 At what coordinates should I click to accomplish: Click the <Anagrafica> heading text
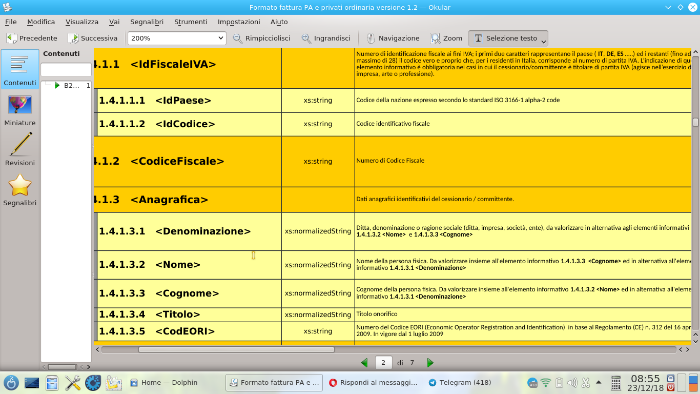point(169,199)
